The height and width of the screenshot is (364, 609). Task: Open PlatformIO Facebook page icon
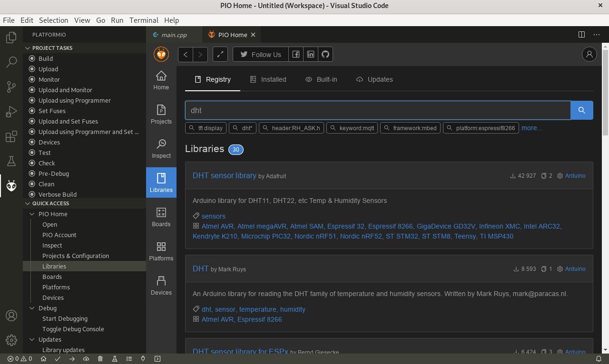[295, 54]
